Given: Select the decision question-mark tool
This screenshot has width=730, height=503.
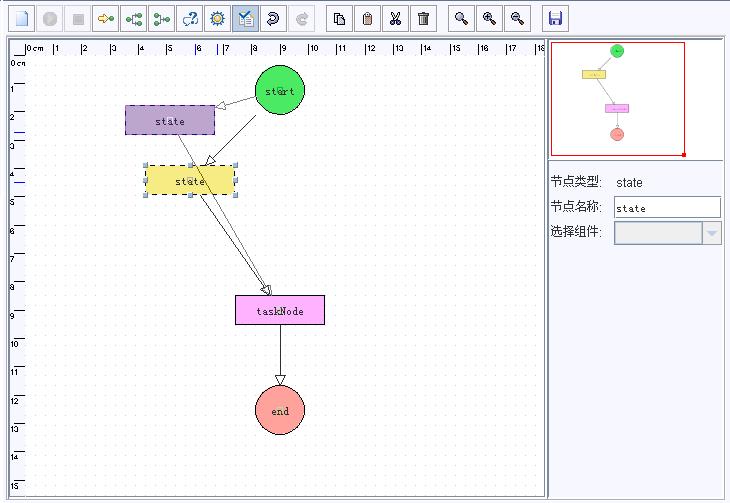Looking at the screenshot, I should 189,19.
